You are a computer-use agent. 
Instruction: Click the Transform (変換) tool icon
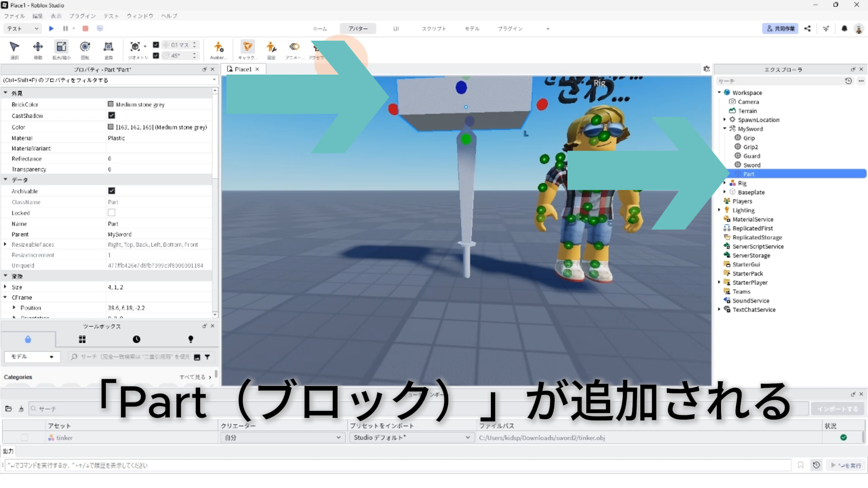(108, 47)
